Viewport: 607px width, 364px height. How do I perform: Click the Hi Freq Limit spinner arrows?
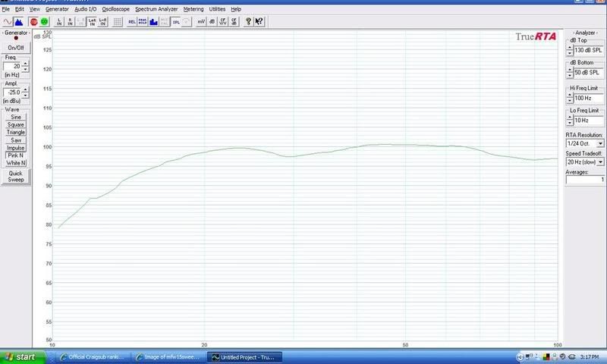click(570, 99)
